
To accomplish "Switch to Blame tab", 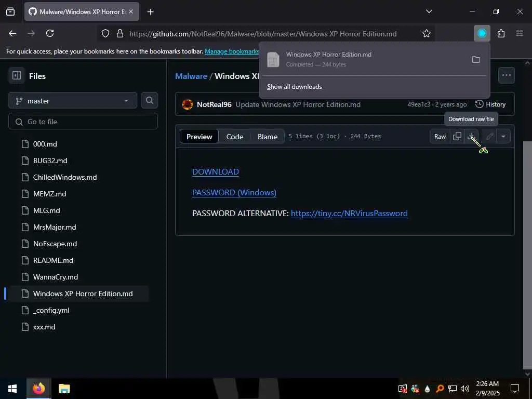I will 268,137.
